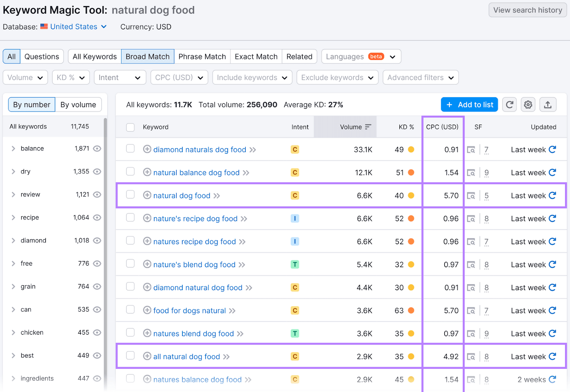The height and width of the screenshot is (392, 570).
Task: Open the KD % filter dropdown
Action: coord(71,77)
